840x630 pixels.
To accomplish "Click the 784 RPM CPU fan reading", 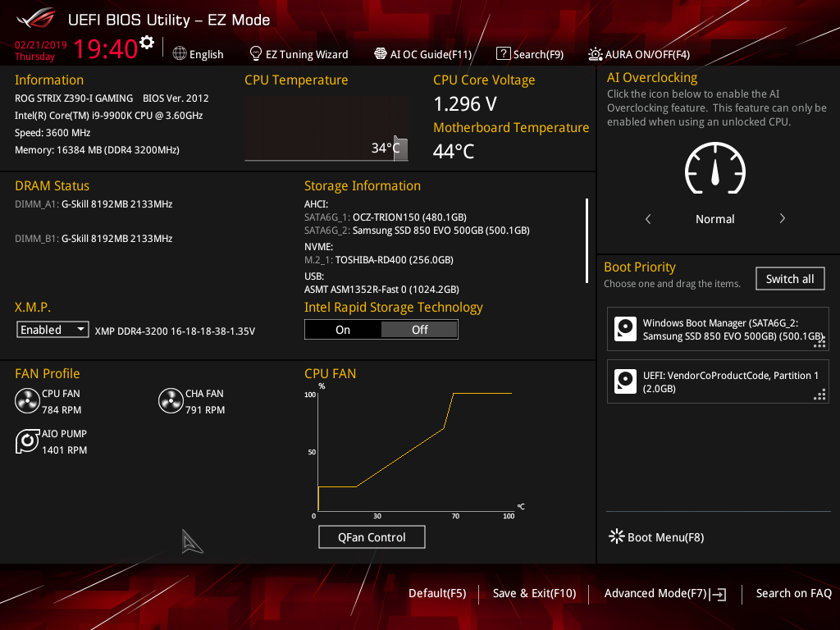I will click(x=62, y=410).
